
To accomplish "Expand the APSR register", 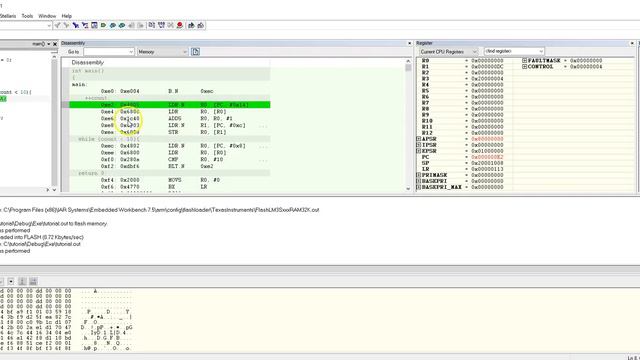I will 418,139.
